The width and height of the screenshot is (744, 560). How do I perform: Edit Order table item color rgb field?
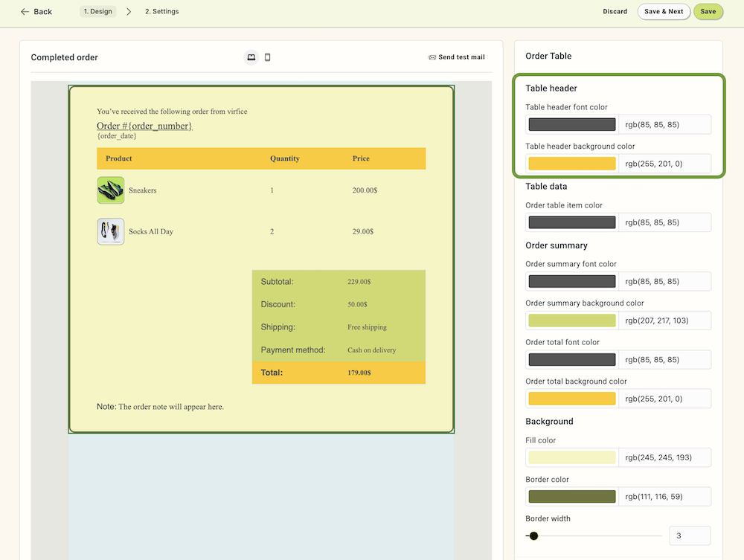(664, 222)
